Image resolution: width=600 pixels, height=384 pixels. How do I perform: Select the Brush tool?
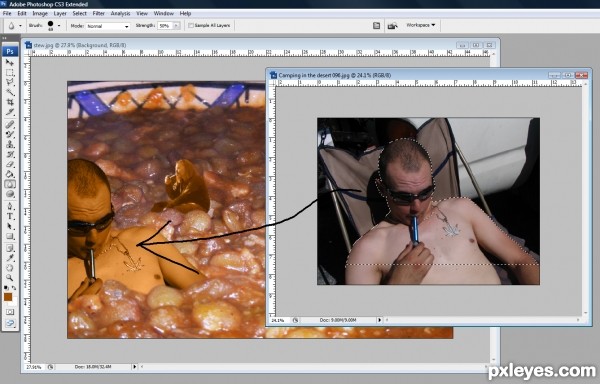(x=10, y=134)
